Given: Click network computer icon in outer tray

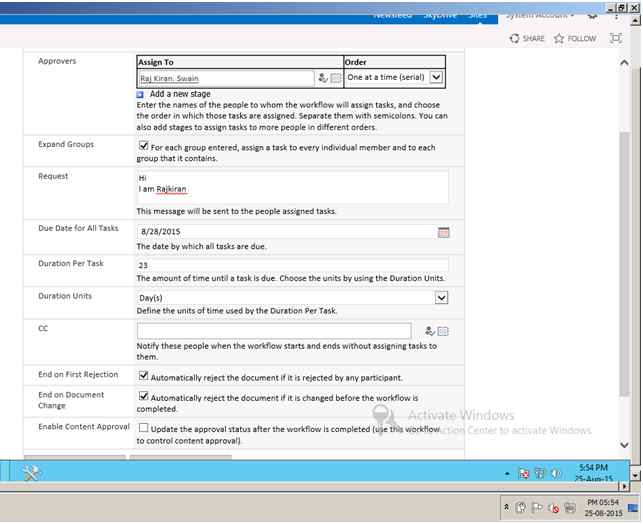Looking at the screenshot, I should point(570,508).
